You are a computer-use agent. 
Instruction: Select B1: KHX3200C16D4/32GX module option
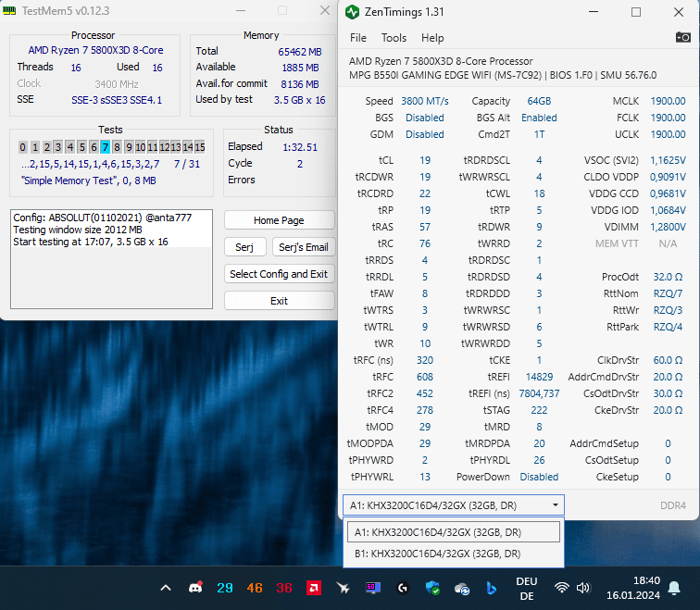[x=454, y=554]
